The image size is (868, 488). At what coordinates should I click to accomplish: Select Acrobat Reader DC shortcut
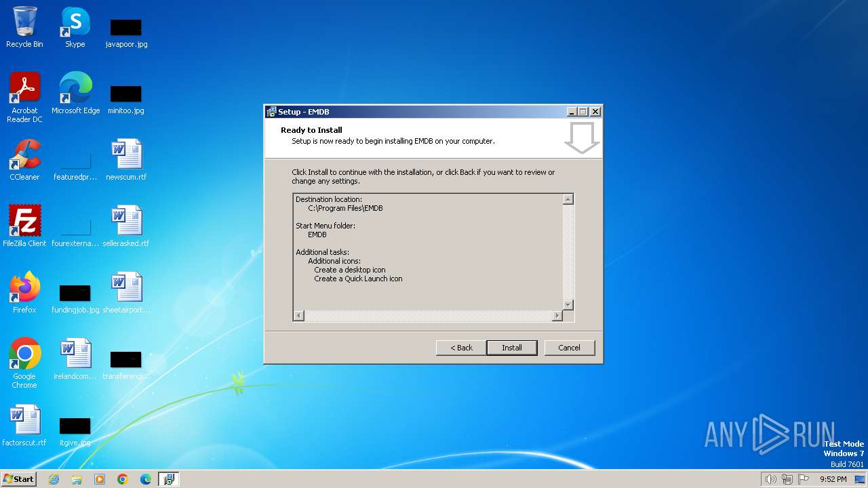[24, 98]
